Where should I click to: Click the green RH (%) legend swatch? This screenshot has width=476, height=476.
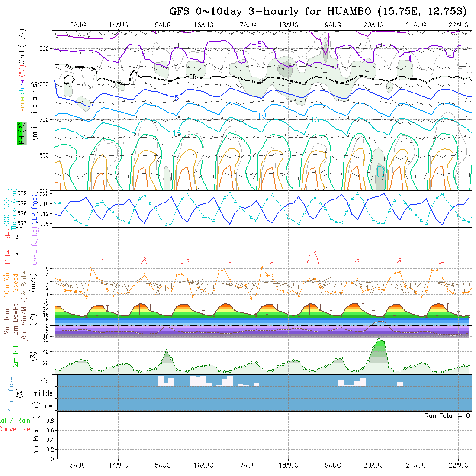[x=21, y=133]
